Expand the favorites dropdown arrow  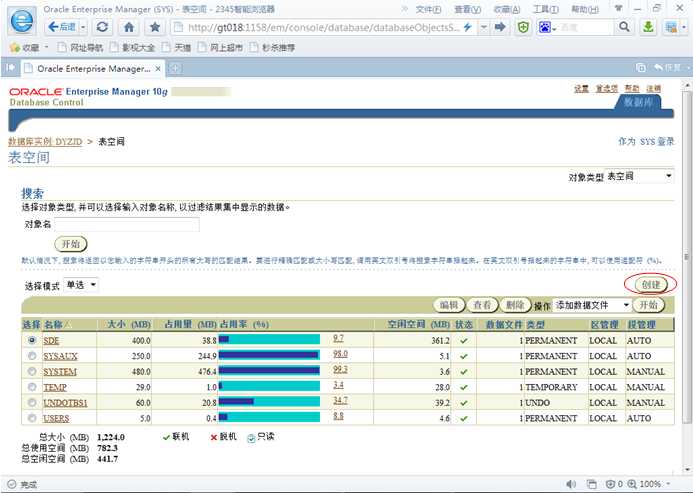(x=46, y=47)
